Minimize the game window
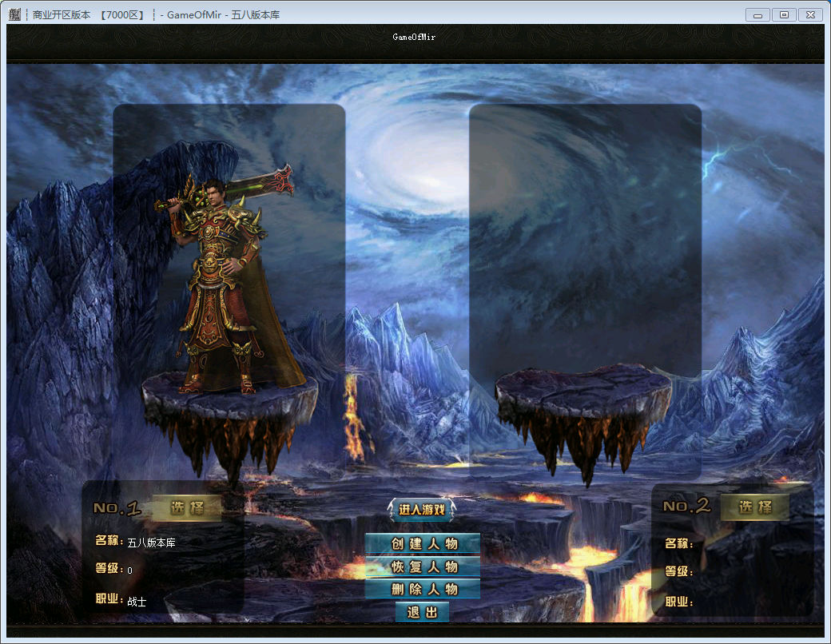The height and width of the screenshot is (644, 831). tap(757, 15)
